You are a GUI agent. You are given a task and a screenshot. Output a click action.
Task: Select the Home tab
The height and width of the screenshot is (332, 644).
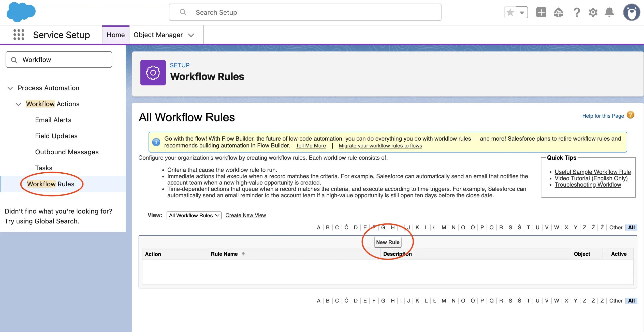pyautogui.click(x=115, y=35)
